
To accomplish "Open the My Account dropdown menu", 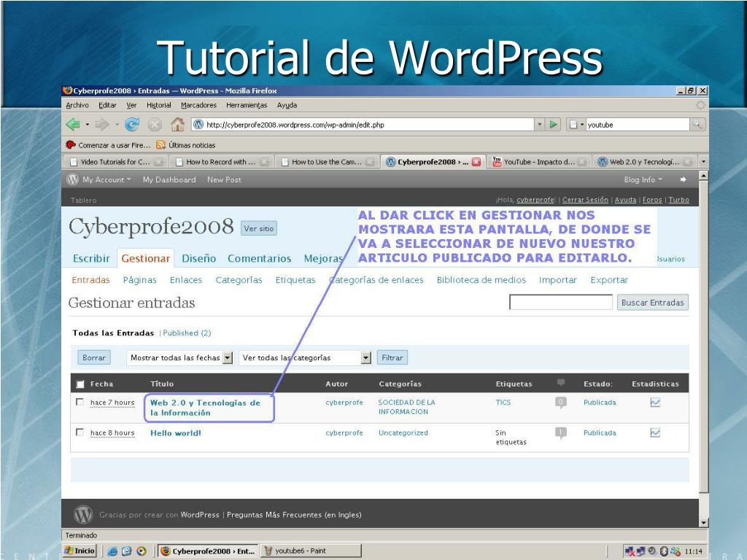I will coord(107,179).
